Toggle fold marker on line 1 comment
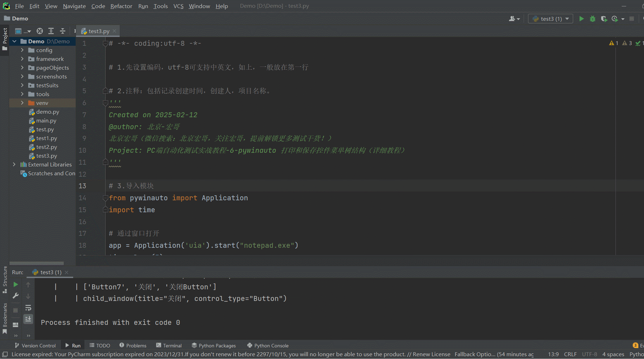The image size is (644, 359). pyautogui.click(x=105, y=44)
